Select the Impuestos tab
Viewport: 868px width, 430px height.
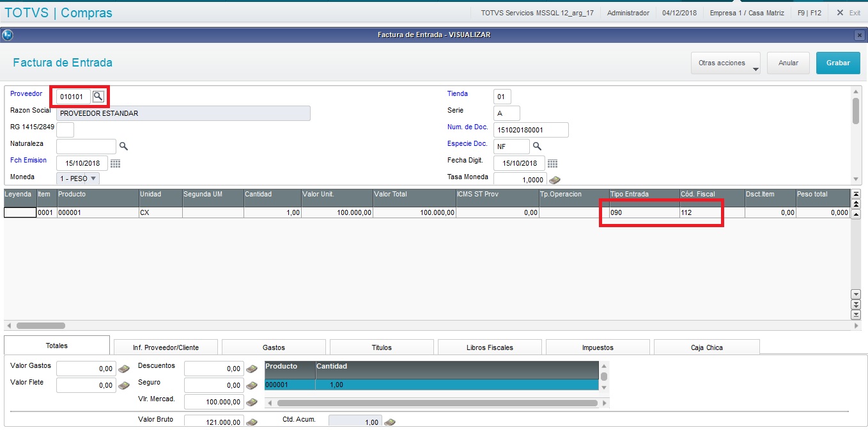(598, 347)
